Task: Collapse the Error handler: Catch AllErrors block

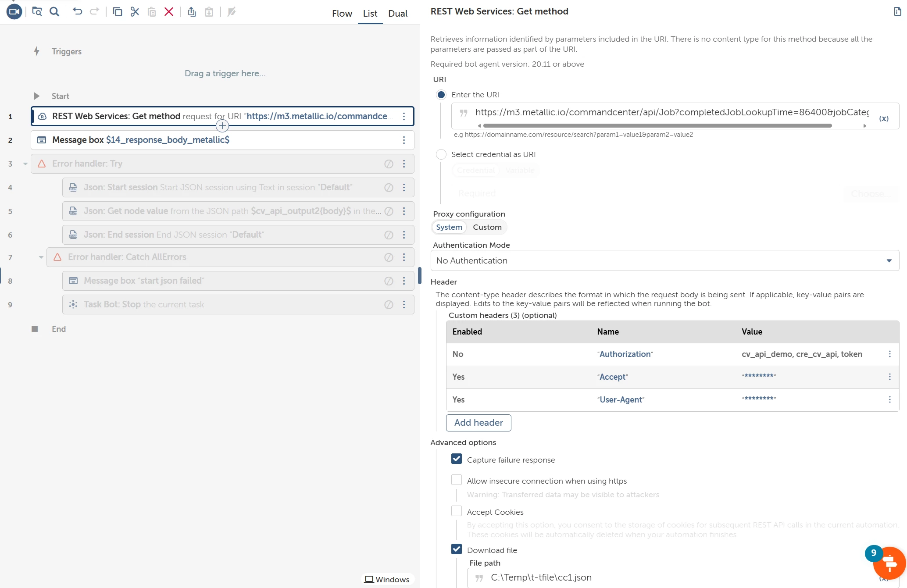Action: (41, 257)
